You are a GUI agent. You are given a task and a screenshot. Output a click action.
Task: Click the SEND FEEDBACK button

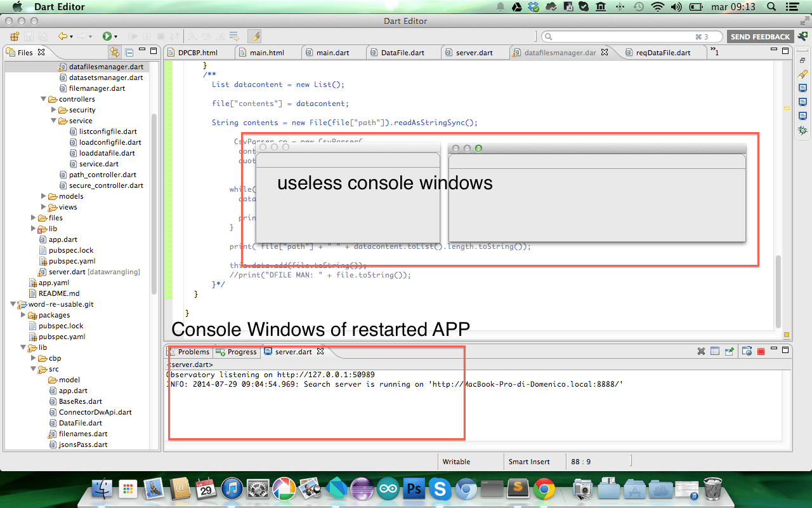point(760,37)
